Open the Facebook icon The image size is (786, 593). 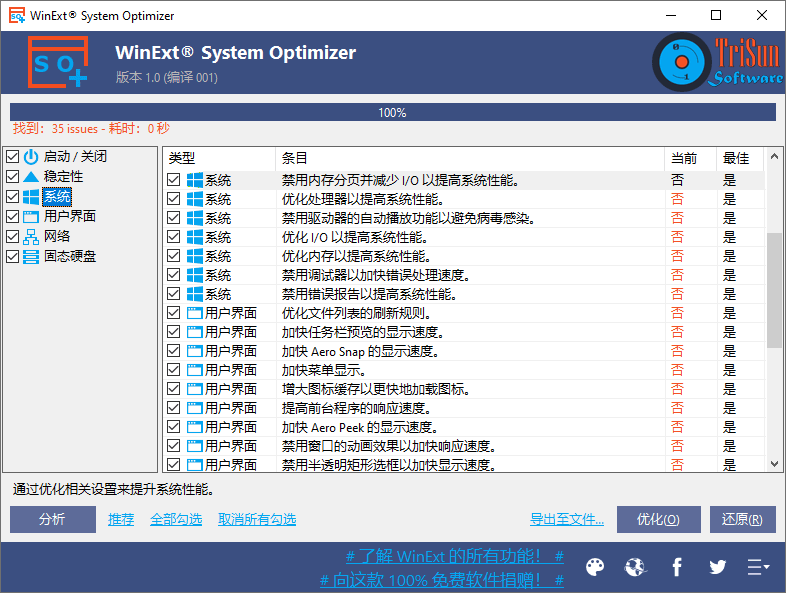click(677, 567)
